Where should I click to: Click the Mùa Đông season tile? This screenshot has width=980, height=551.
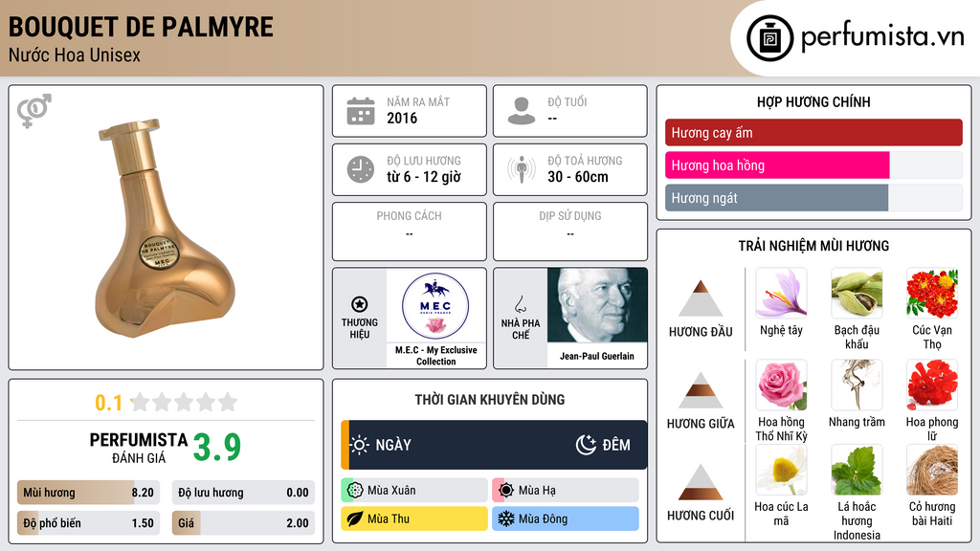[566, 518]
